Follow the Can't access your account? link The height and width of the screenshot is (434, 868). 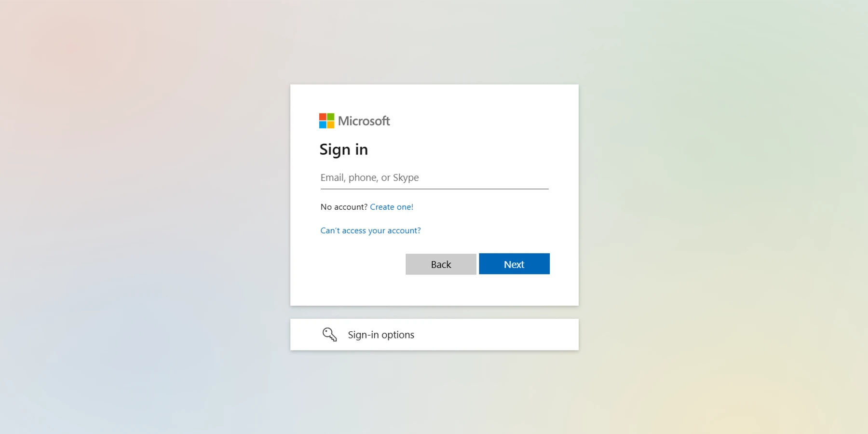(370, 231)
